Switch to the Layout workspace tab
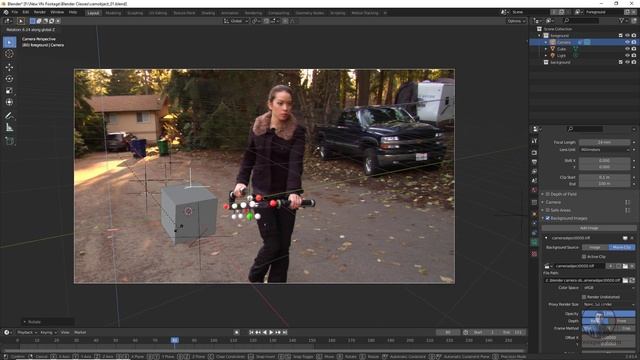Image resolution: width=640 pixels, height=360 pixels. [x=93, y=13]
